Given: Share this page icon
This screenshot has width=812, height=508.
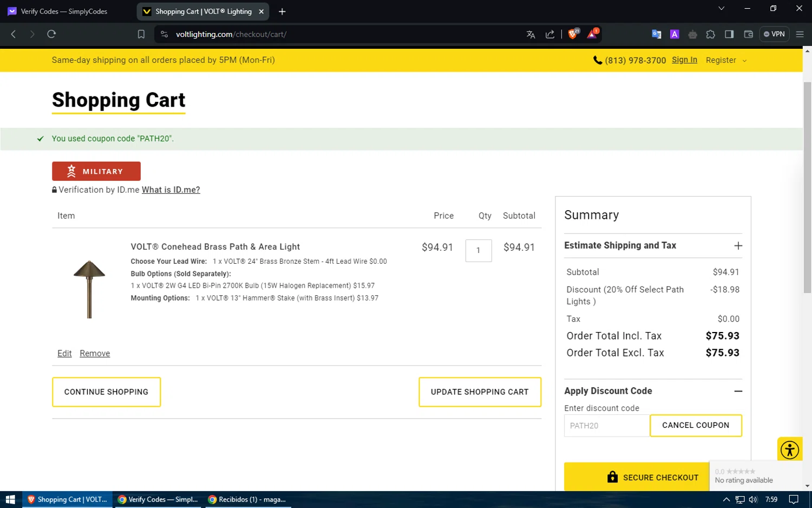Looking at the screenshot, I should point(550,34).
